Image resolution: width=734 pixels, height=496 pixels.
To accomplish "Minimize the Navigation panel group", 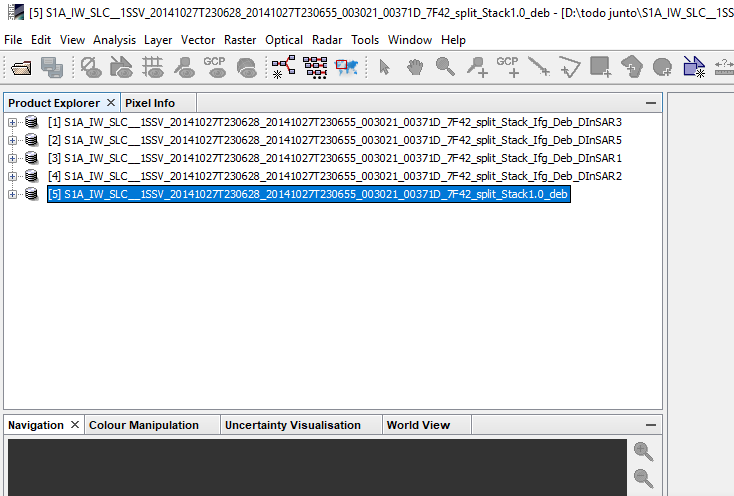I will pos(651,425).
